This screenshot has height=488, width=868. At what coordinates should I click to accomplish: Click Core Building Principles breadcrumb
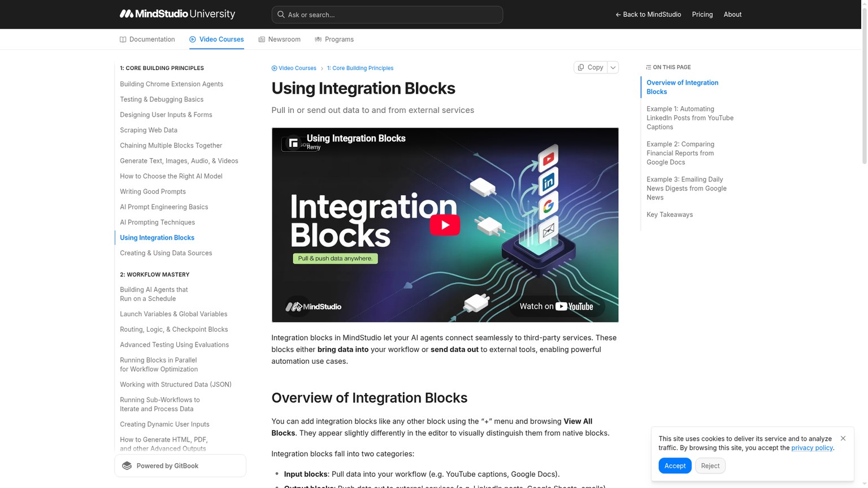(360, 68)
